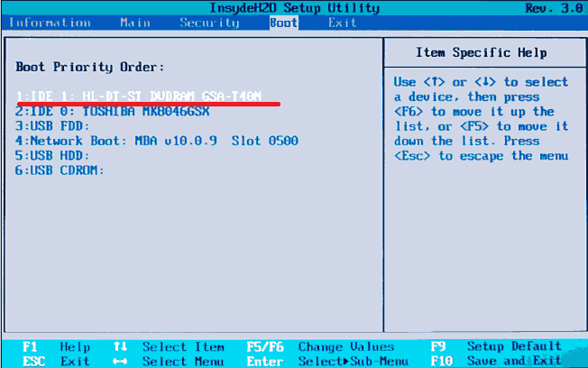Click the Item Specific Help title
Screen dimensions: 588x368
click(481, 52)
